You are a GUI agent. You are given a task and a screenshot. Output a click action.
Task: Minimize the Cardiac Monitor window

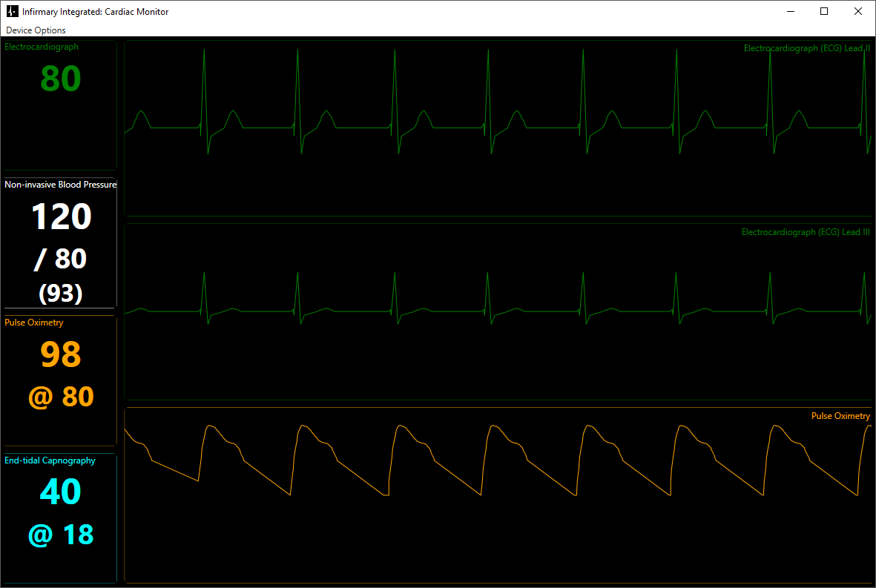(791, 11)
